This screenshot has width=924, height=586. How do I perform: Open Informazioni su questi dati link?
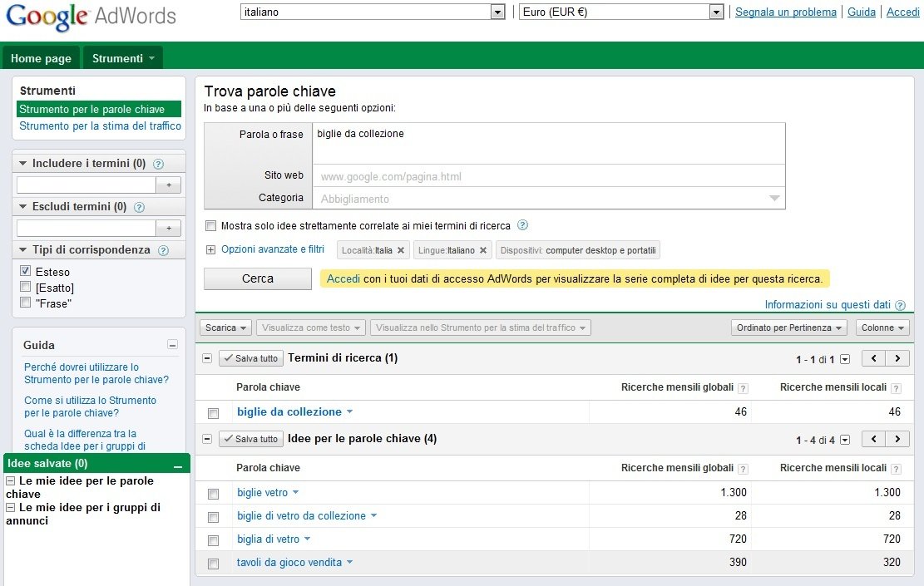point(828,304)
